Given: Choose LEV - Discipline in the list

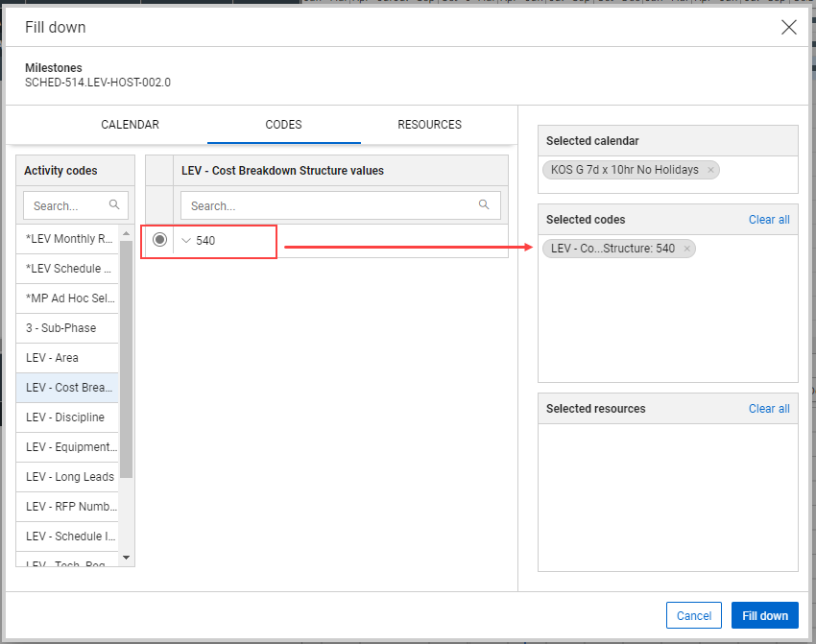Looking at the screenshot, I should click(67, 417).
